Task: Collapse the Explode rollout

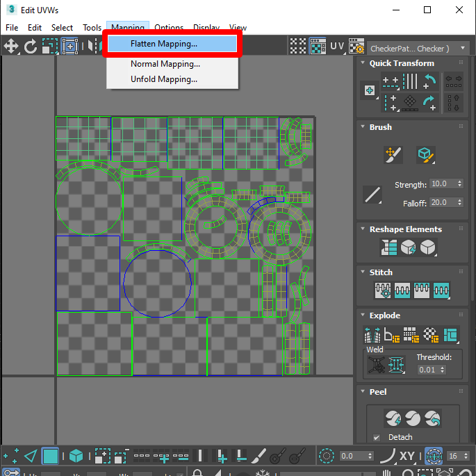Action: click(363, 315)
